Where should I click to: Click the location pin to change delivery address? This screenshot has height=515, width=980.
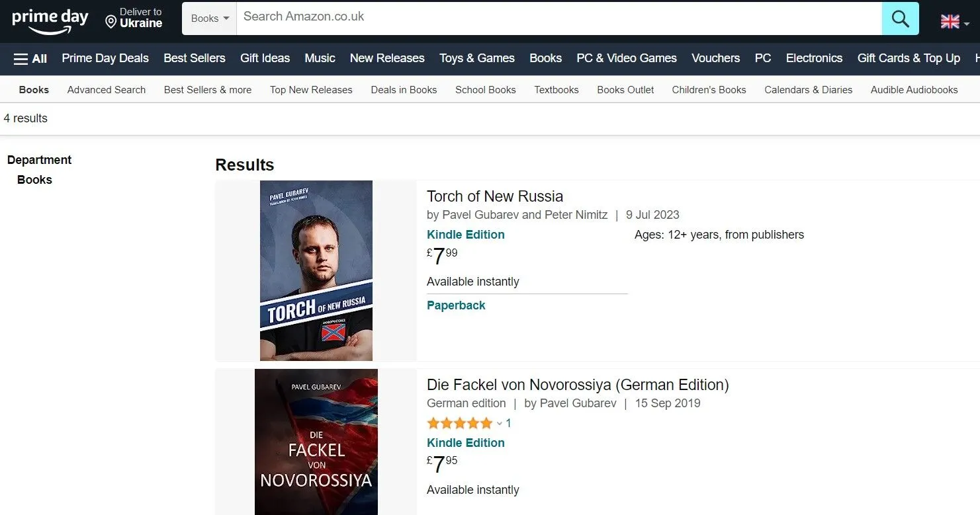(110, 20)
